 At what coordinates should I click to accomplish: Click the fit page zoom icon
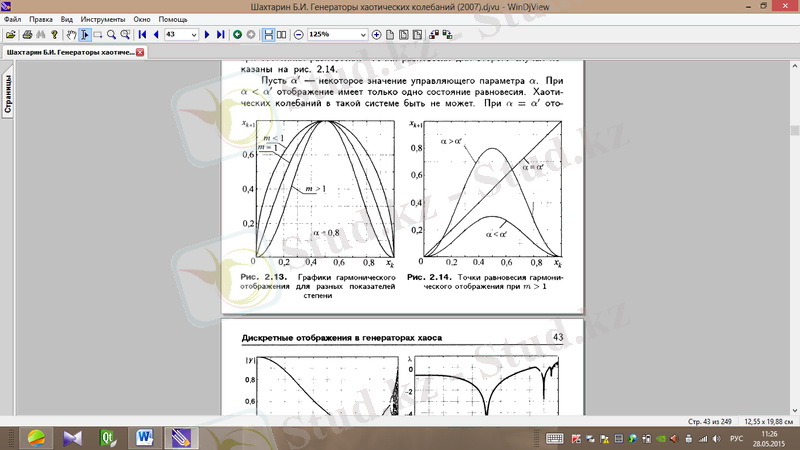404,35
